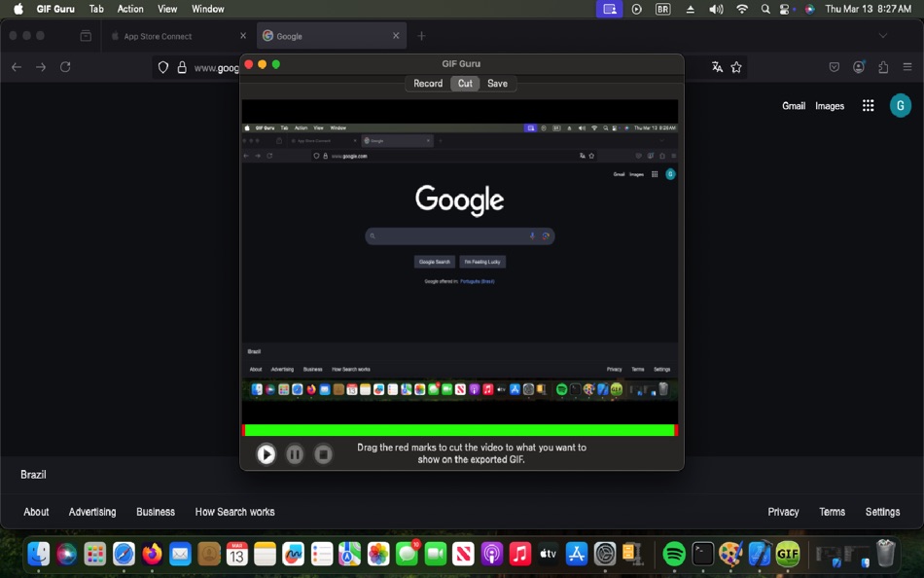Viewport: 924px width, 578px height.
Task: Pause the GIF Guru video preview
Action: tap(295, 454)
